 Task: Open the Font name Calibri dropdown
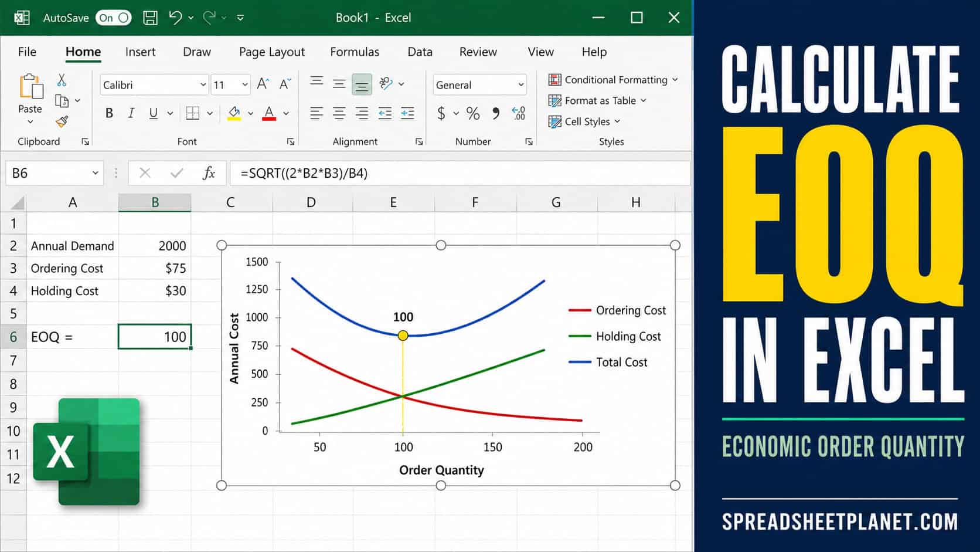coord(203,85)
